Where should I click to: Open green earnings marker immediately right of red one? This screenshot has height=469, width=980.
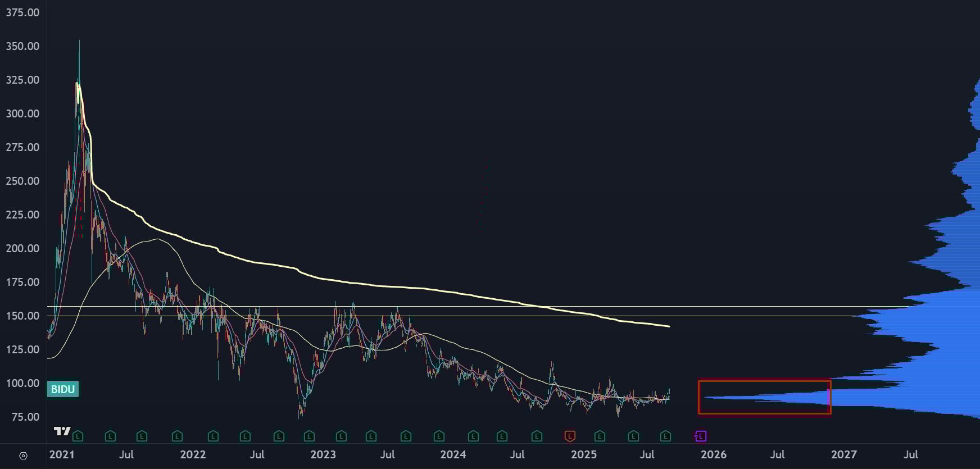[600, 436]
